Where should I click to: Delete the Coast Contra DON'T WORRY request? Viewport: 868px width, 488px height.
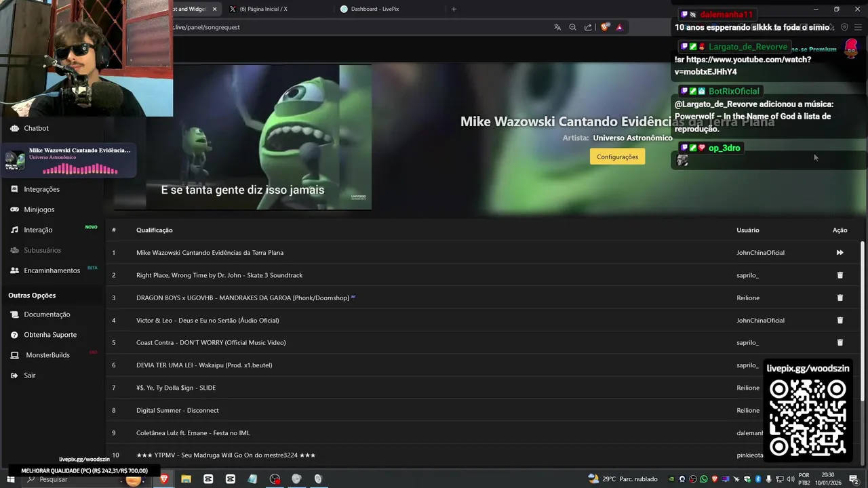tap(840, 342)
